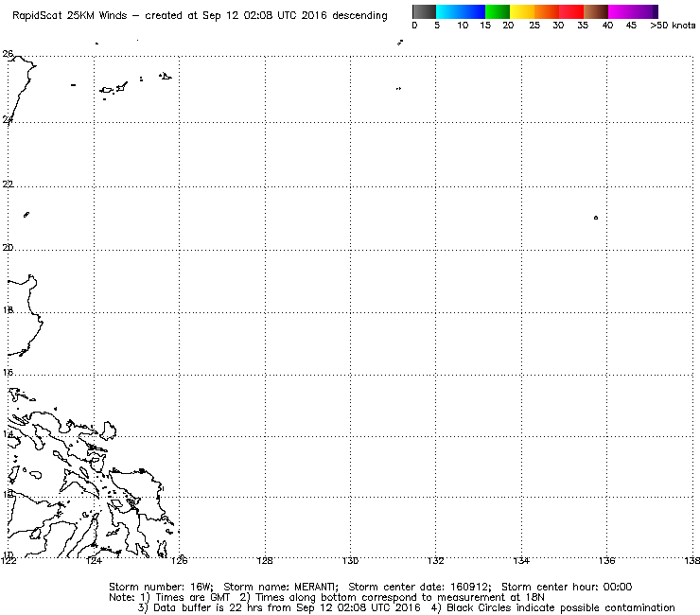Click the longitude '122' axis label
This screenshot has height=615, width=700.
click(9, 560)
